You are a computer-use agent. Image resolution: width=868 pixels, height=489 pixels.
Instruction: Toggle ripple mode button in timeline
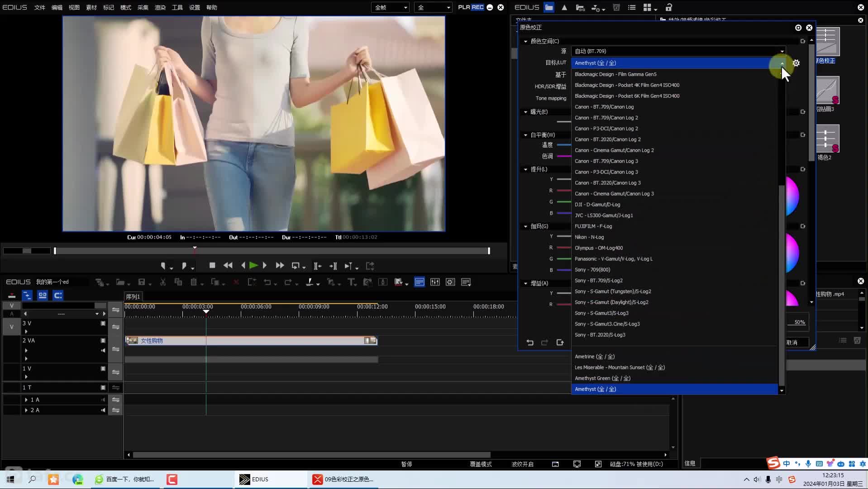[27, 295]
